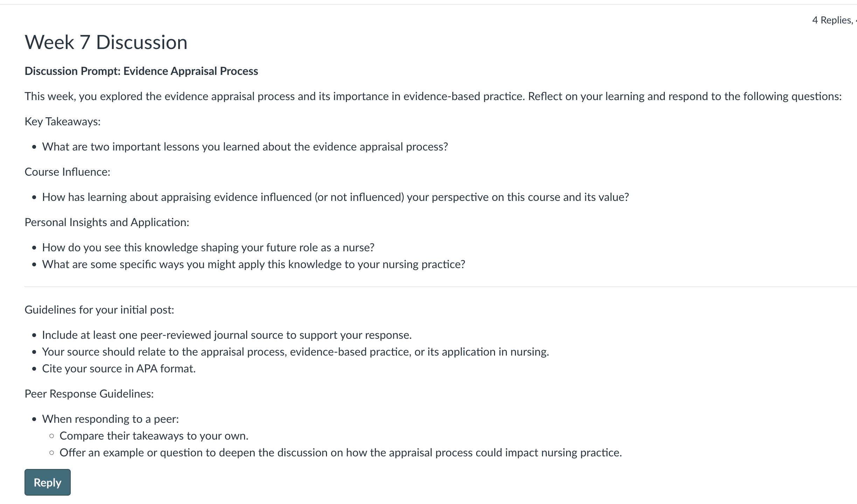Screen dimensions: 857x504
Task: Click Cite your source in APA format
Action: [x=119, y=369]
